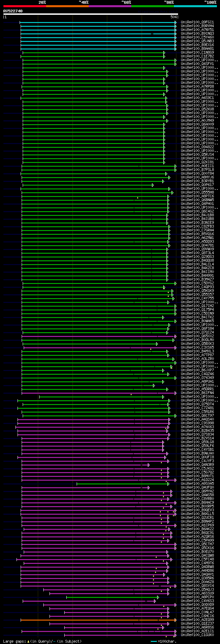Click label UniRef100_Q17IH2
Image resolution: width=220 pixels, height=644 pixels.
(x=197, y=306)
